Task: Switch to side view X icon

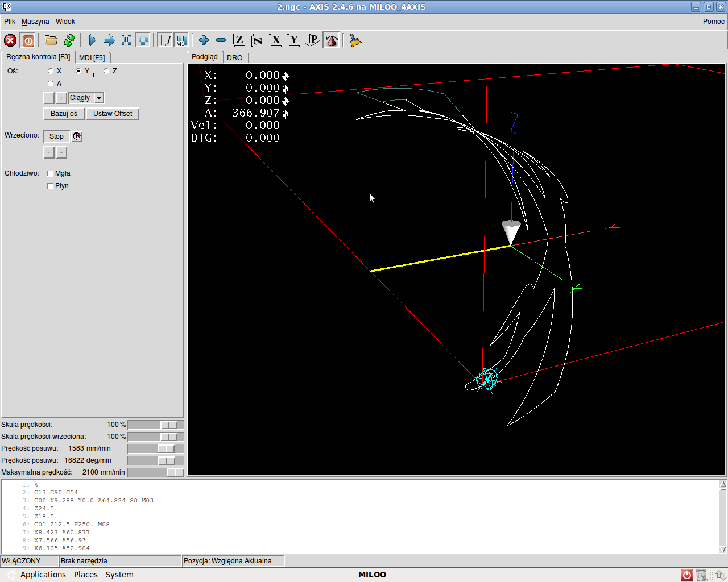Action: tap(275, 40)
